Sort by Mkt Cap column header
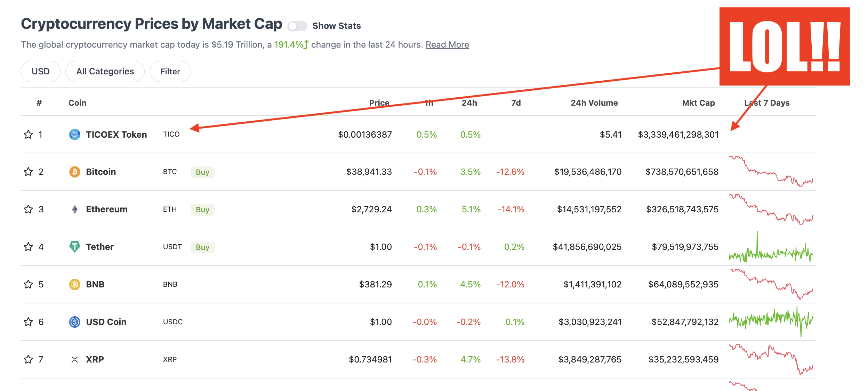Image resolution: width=868 pixels, height=391 pixels. tap(698, 103)
